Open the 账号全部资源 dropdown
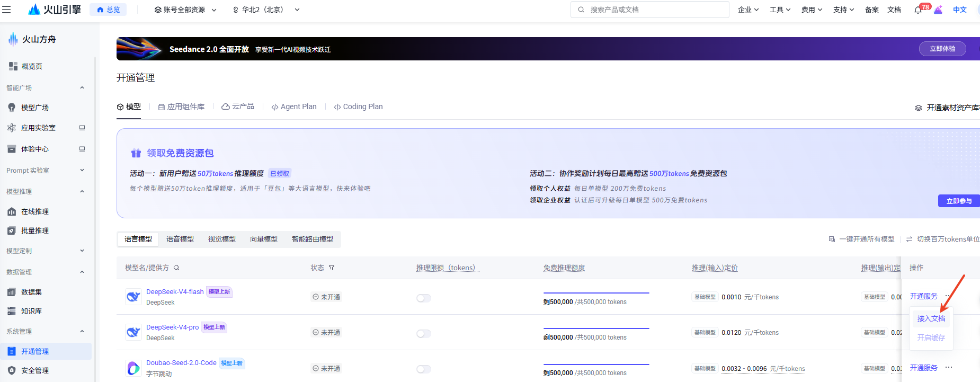Viewport: 980px width, 382px height. click(x=185, y=10)
